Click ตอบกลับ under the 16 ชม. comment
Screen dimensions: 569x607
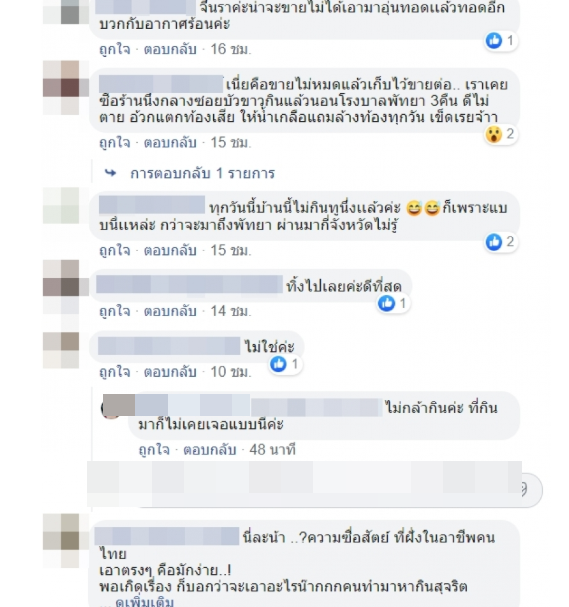point(170,50)
